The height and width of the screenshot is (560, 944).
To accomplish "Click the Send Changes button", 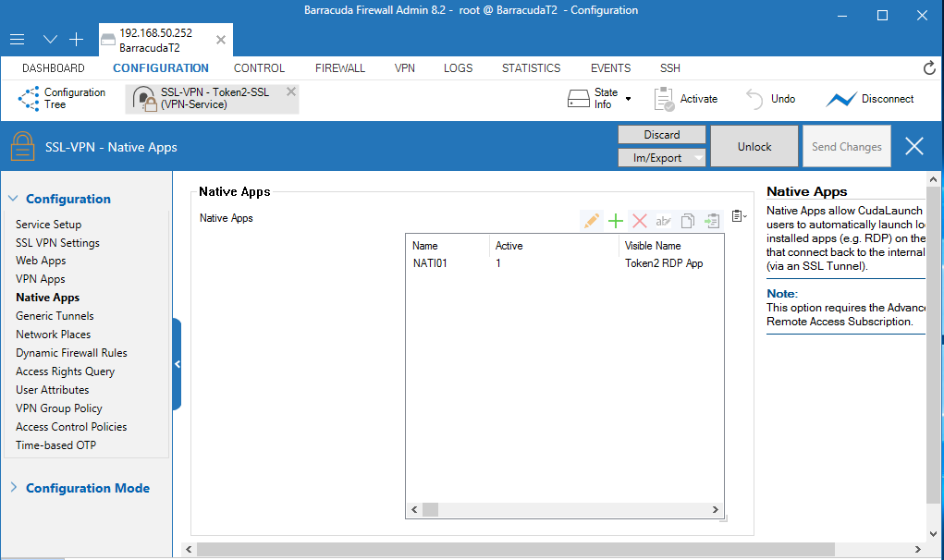I will tap(847, 146).
